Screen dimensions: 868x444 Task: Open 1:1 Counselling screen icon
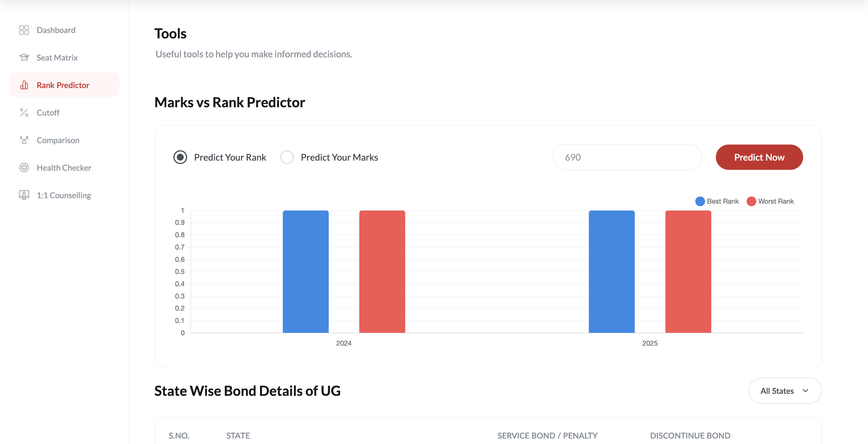24,195
